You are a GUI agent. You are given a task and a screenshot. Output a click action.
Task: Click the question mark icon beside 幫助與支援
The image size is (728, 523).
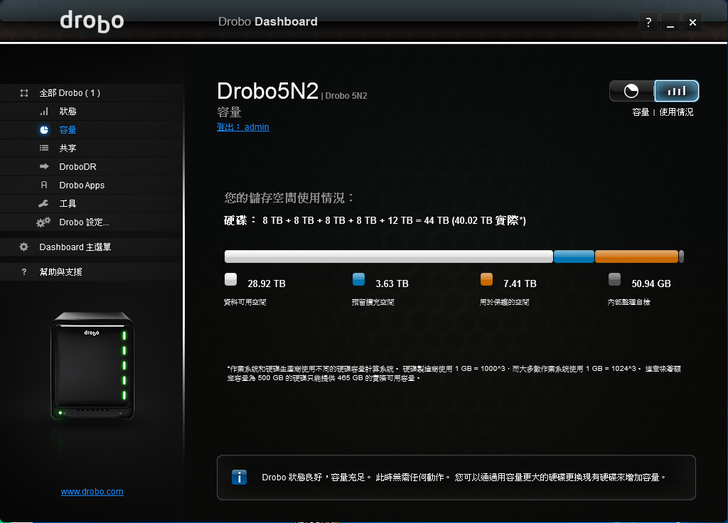[24, 272]
